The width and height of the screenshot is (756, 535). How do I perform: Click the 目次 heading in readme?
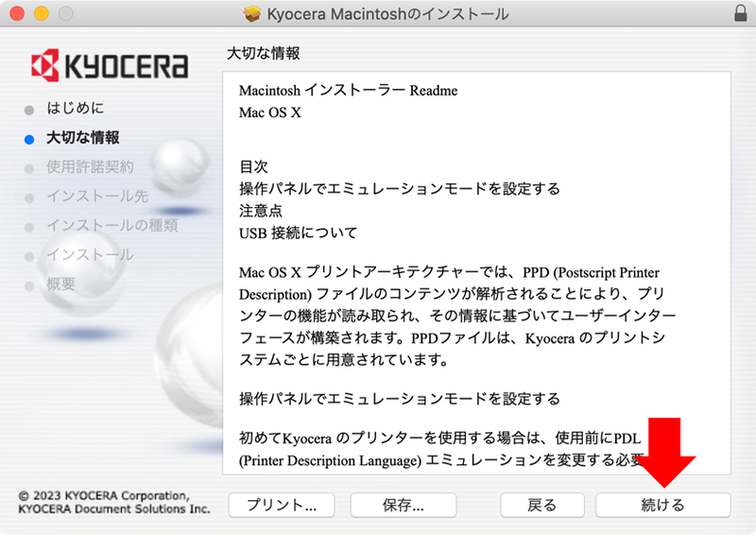tap(253, 166)
